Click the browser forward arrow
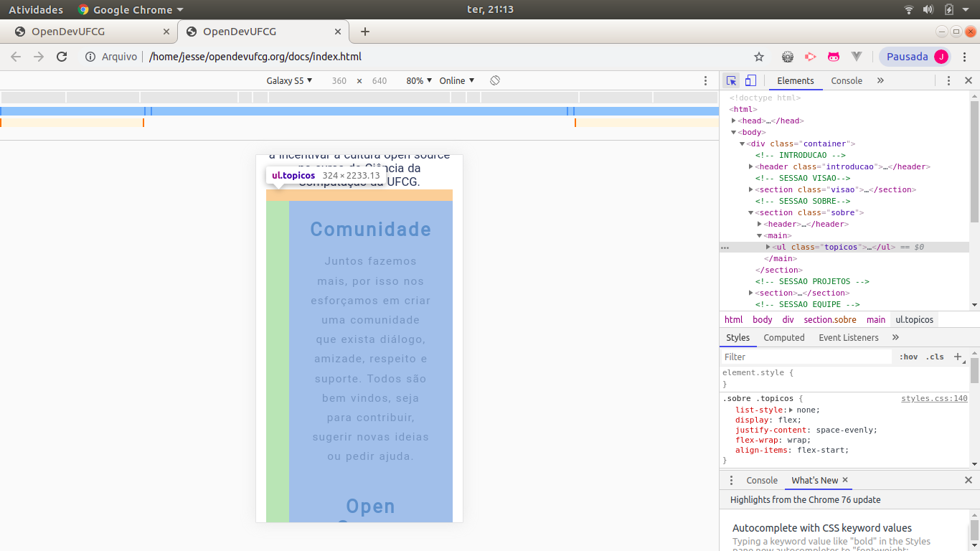Screen dimensions: 980x551 [39, 57]
